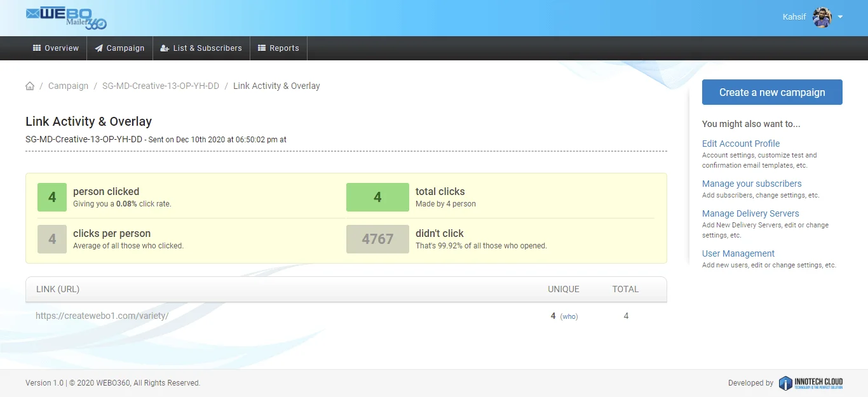Open the Overview menu item
Screen dimensions: 868x397
(x=56, y=48)
